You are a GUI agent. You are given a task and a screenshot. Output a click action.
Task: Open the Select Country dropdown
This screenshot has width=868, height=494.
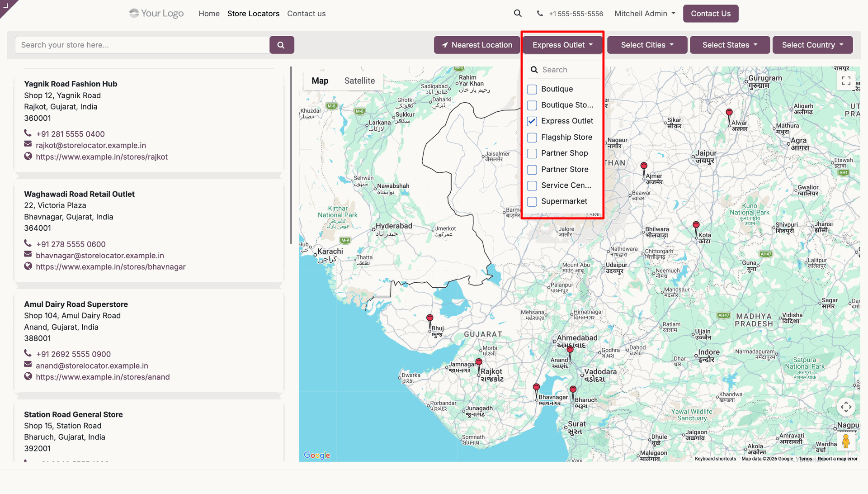[x=812, y=45]
